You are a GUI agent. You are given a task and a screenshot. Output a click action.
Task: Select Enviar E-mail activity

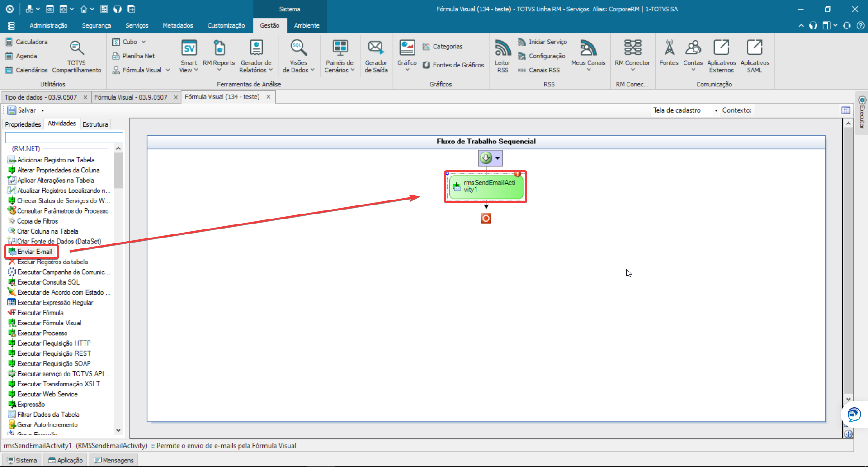(x=30, y=252)
